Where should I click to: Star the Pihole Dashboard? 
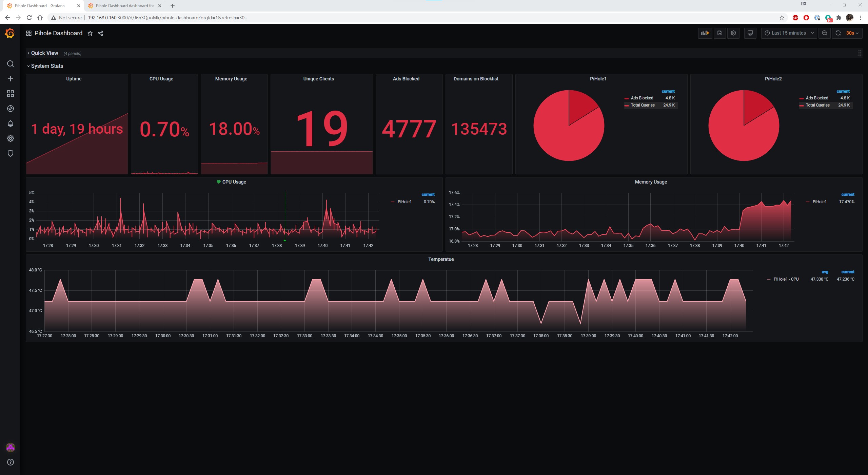(x=90, y=33)
